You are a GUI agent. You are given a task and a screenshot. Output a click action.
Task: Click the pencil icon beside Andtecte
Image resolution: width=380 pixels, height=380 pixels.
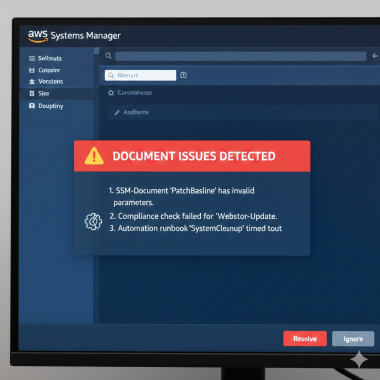pos(117,113)
